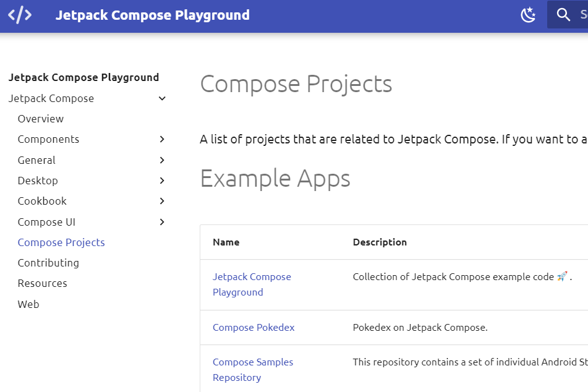Toggle dark mode with moon icon
Screen dimensions: 588x392
pos(529,15)
